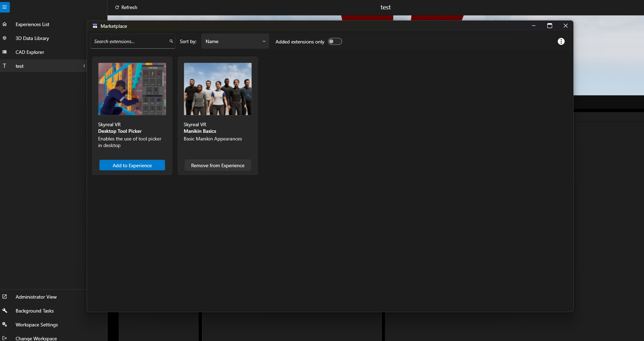Add Desktop Tool Picker to experience
Image resolution: width=644 pixels, height=341 pixels.
132,165
